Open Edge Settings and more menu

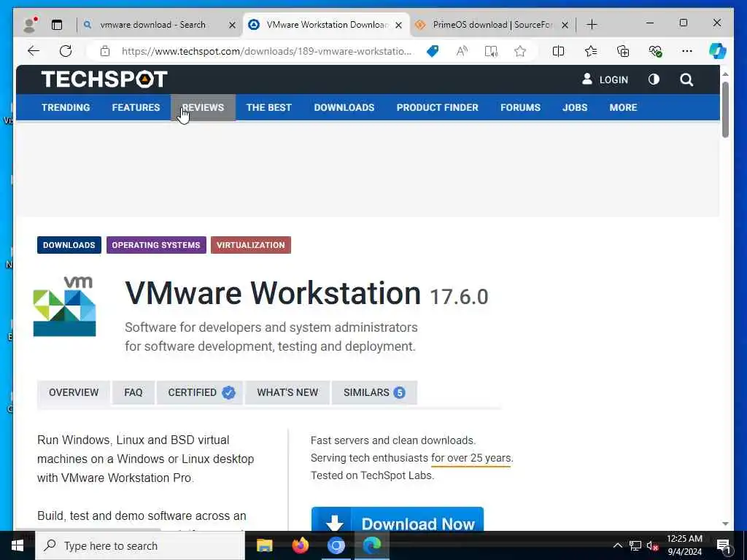687,51
